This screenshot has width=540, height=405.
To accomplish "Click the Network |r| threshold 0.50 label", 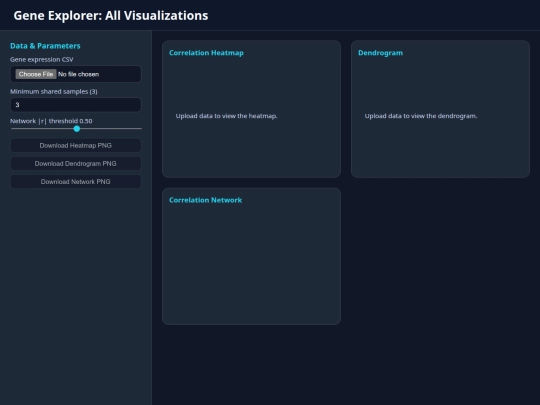I will [x=51, y=121].
